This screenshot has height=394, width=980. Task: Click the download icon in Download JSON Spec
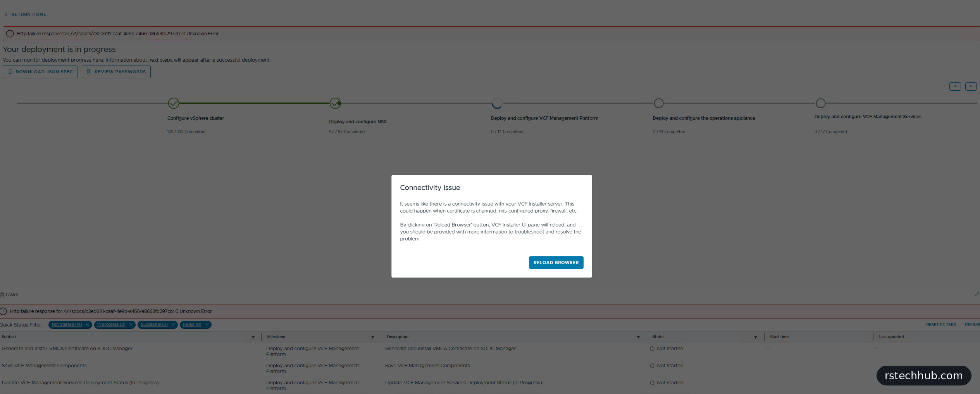(10, 72)
